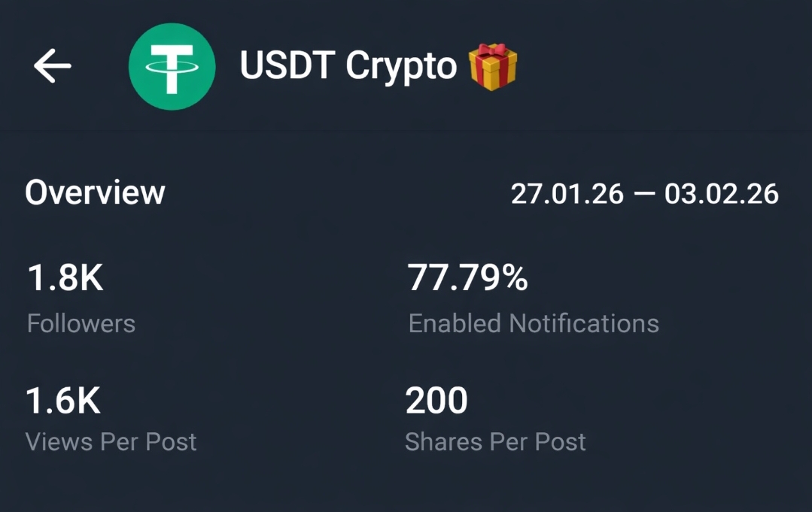This screenshot has height=512, width=812.
Task: Click the Tether logo profile picture
Action: pyautogui.click(x=172, y=67)
